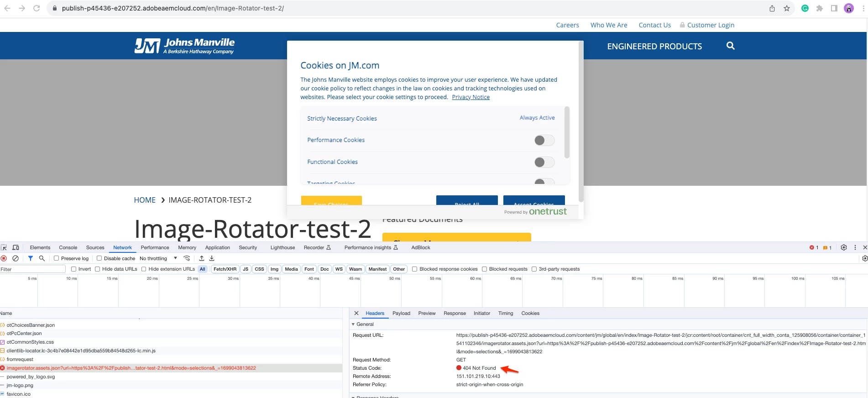Open the Who We Are link
This screenshot has width=868, height=398.
tap(609, 25)
